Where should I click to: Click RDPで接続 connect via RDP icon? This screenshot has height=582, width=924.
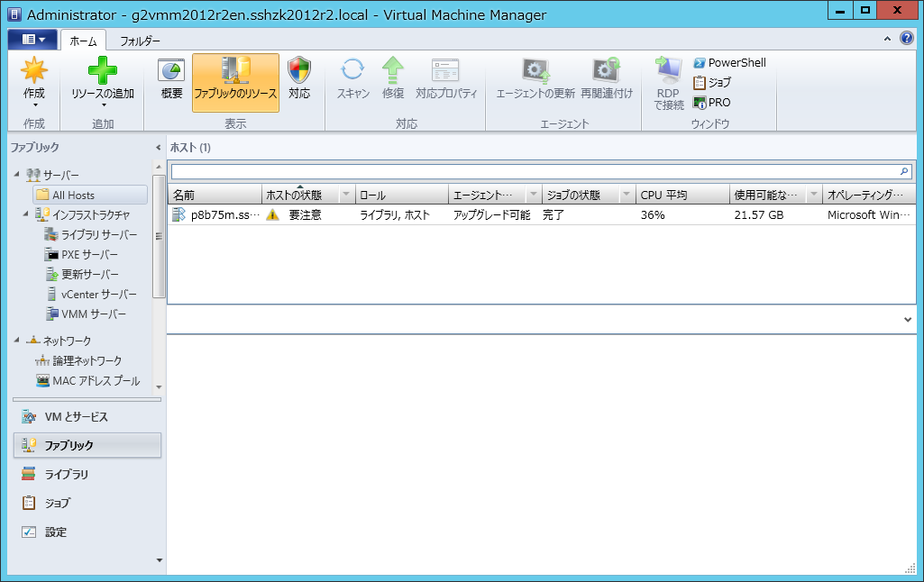(669, 69)
